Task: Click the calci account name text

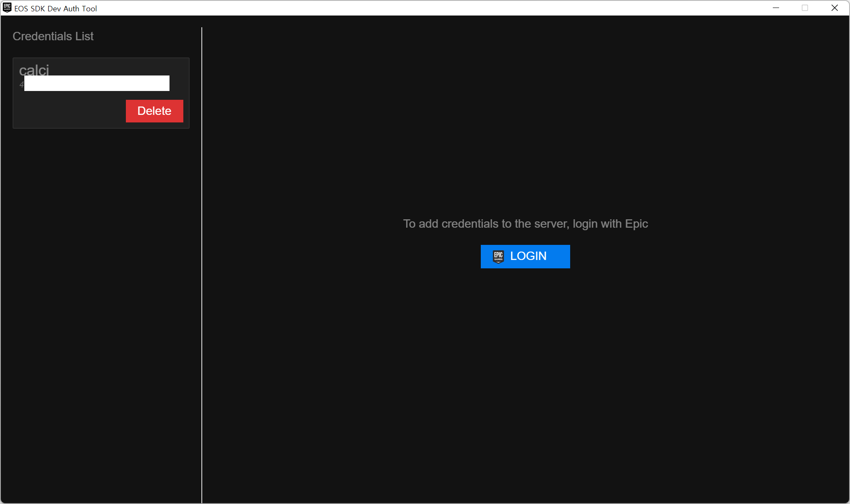Action: (34, 70)
